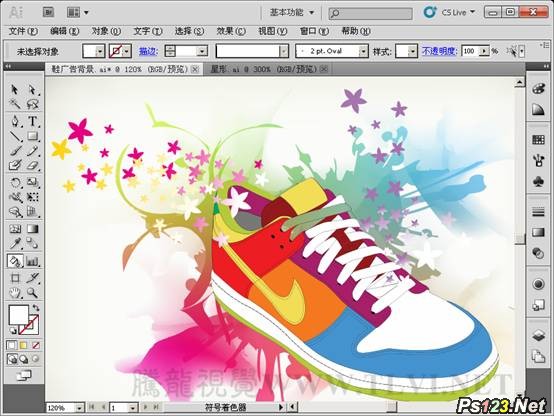This screenshot has height=416, width=554.
Task: Open the 效果(C) menu
Action: click(231, 31)
